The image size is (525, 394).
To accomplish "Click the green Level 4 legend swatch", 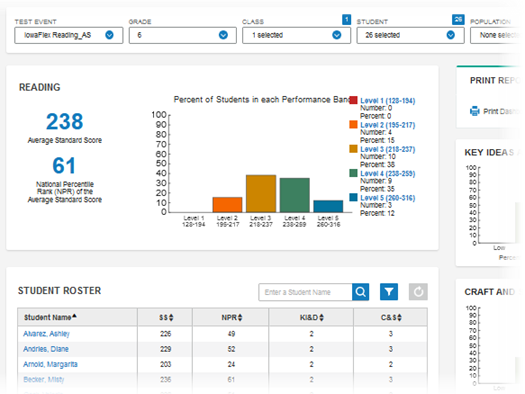I will coord(353,173).
